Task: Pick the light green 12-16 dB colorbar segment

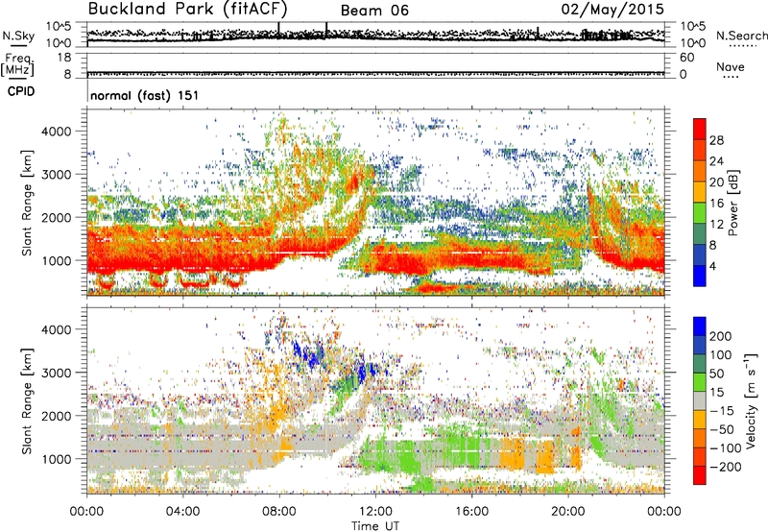Action: click(x=700, y=213)
